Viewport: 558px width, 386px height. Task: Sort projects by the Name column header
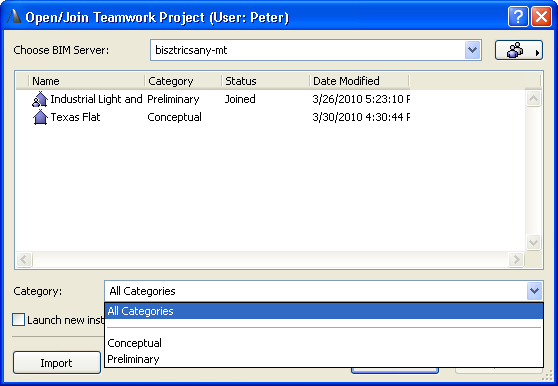click(x=86, y=81)
